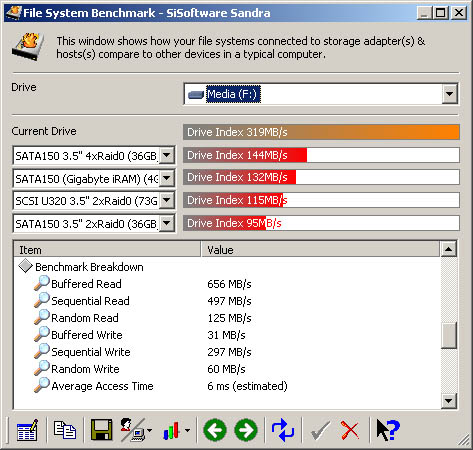The width and height of the screenshot is (473, 450).
Task: Click the Drive Index 144MB/s bar
Action: pos(321,155)
